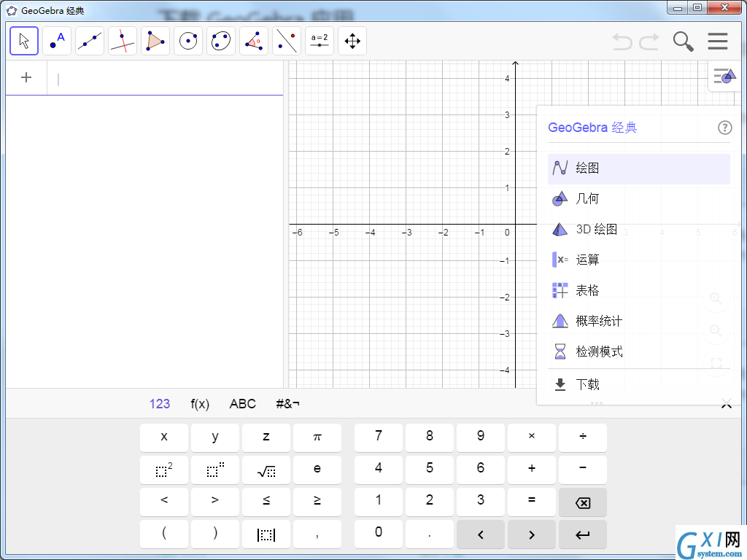Image resolution: width=747 pixels, height=560 pixels.
Task: Tap the x key
Action: (164, 437)
